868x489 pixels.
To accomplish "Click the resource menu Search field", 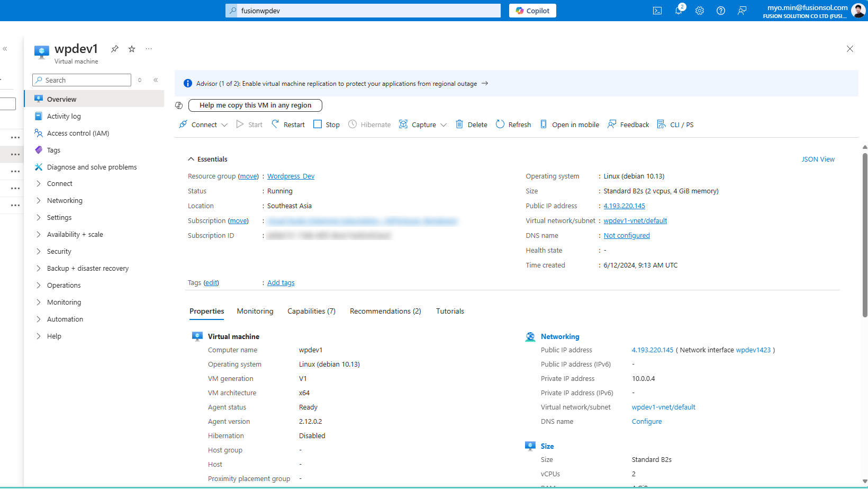I will pos(82,80).
